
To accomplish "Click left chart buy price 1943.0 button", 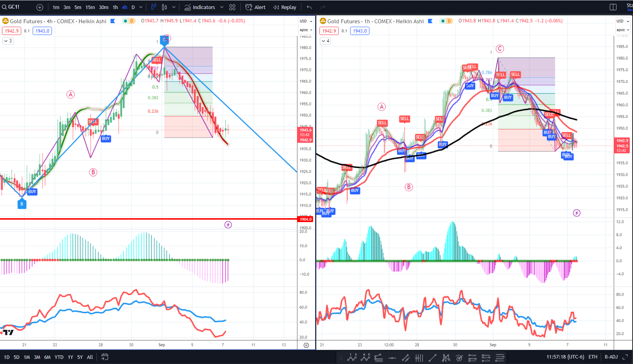I will (x=42, y=31).
